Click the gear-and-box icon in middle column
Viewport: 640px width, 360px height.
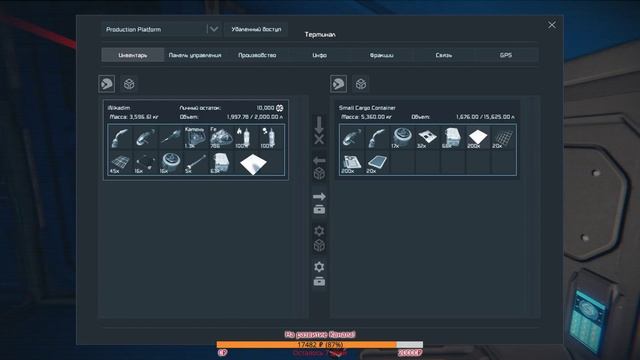click(x=319, y=274)
